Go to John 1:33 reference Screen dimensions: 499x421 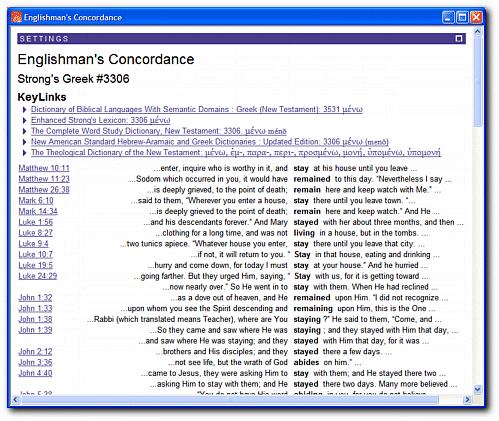pyautogui.click(x=35, y=308)
